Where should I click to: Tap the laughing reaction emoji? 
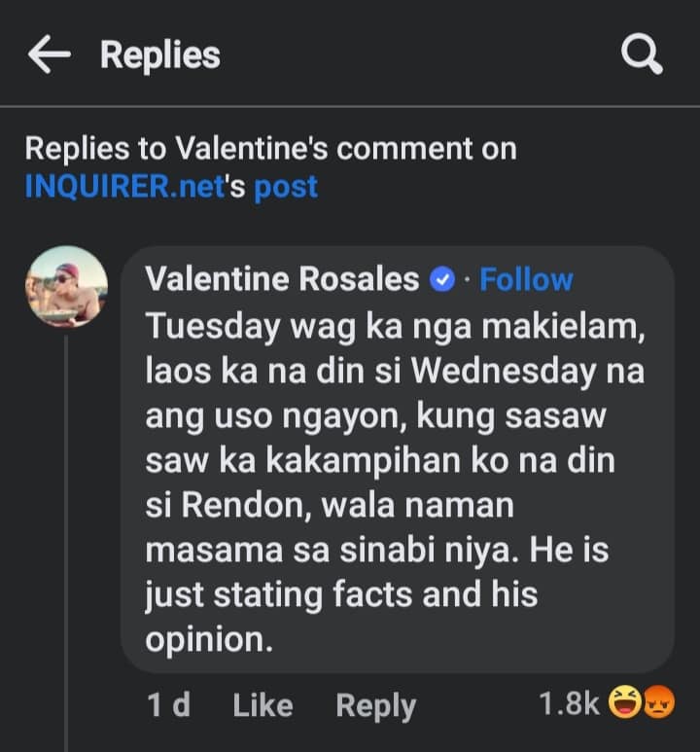(622, 702)
